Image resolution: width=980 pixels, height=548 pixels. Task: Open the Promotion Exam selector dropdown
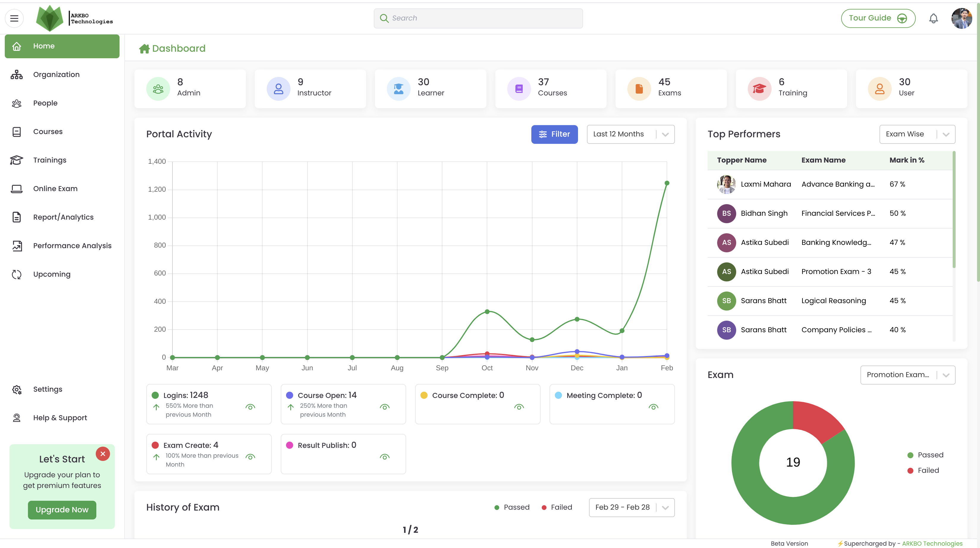[907, 375]
